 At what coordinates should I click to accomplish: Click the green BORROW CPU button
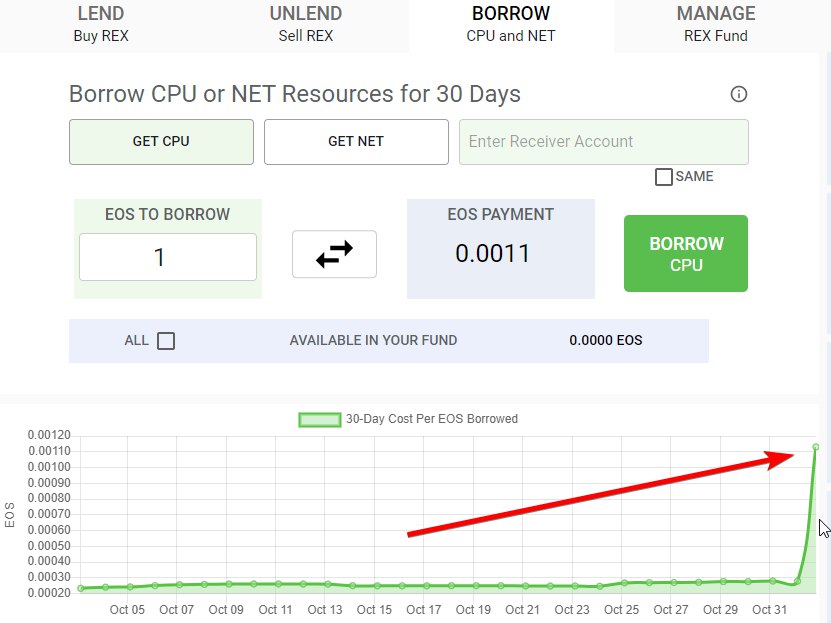tap(686, 253)
